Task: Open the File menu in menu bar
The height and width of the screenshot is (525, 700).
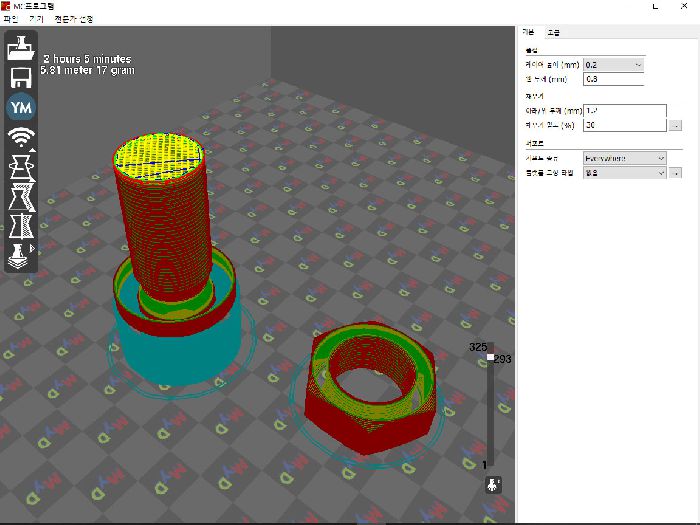Action: point(11,19)
